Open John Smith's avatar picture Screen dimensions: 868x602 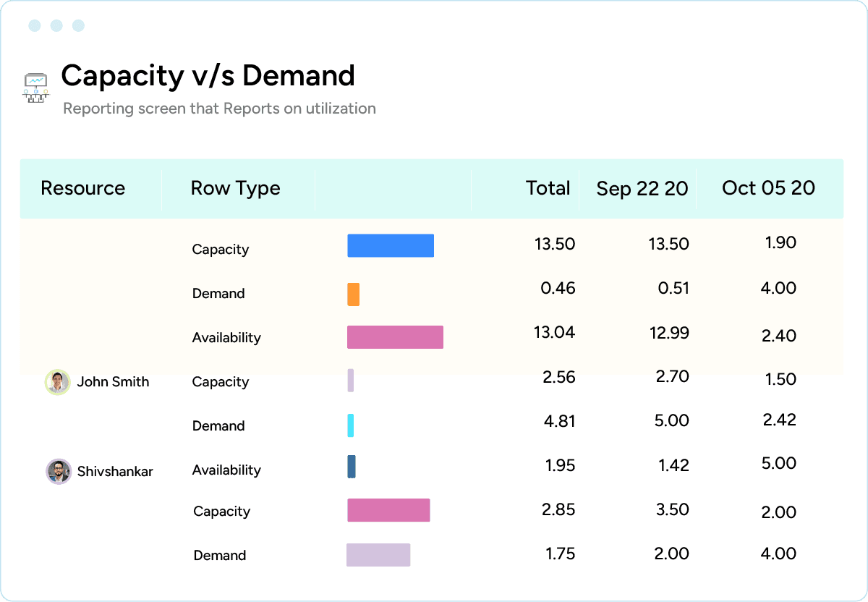click(x=57, y=381)
